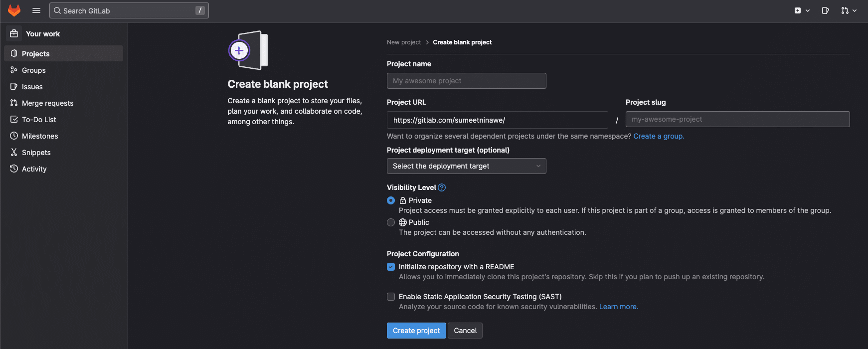Click the Issues sidebar icon

pos(14,86)
